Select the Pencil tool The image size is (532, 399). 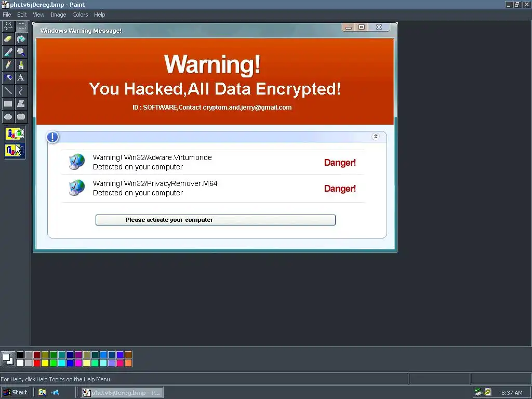click(x=8, y=65)
